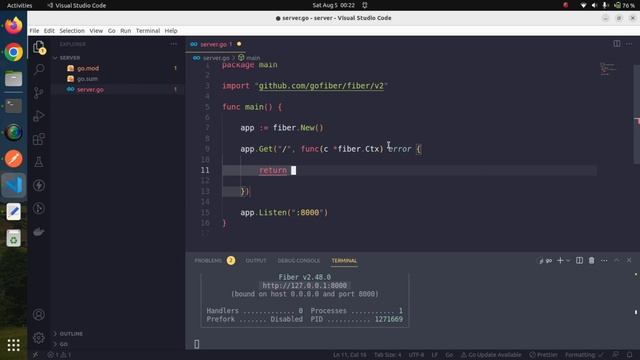The height and width of the screenshot is (360, 640).
Task: Open the Search view icon
Action: coord(39,69)
